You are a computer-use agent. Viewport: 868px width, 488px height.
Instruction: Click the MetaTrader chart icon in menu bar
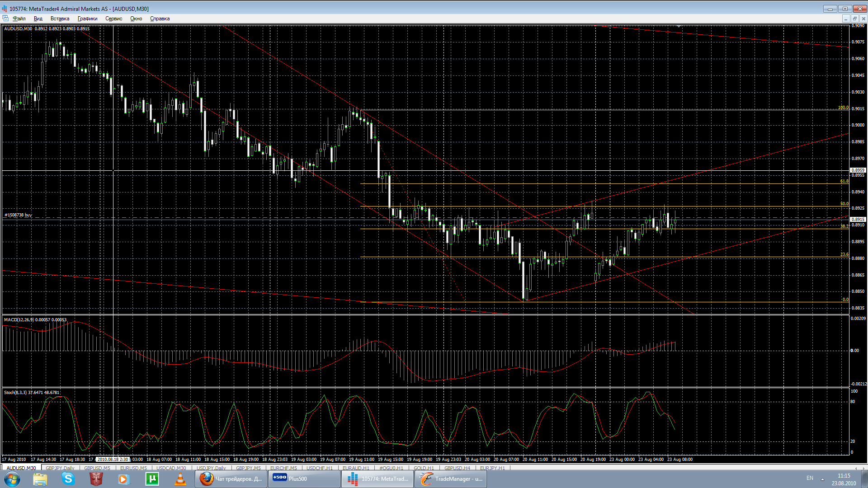click(x=5, y=19)
